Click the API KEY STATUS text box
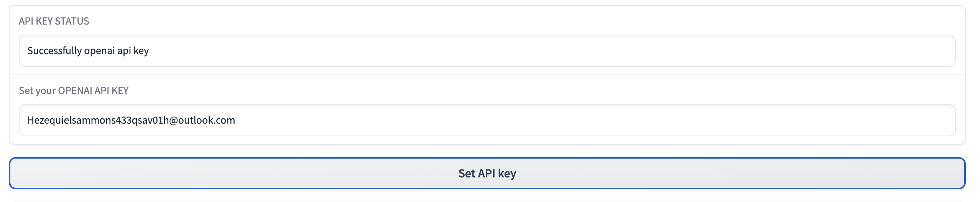 point(487,51)
